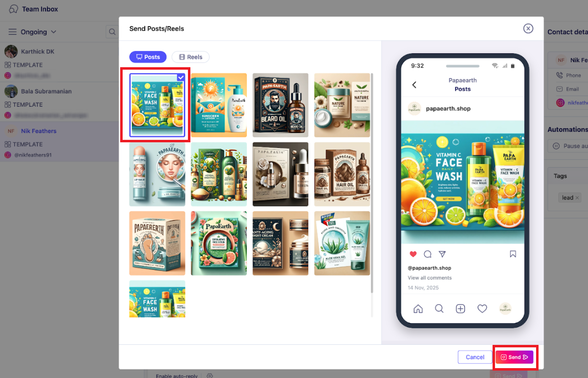Click the papaearth.shop profile picture in preview
This screenshot has width=588, height=378.
(x=414, y=109)
